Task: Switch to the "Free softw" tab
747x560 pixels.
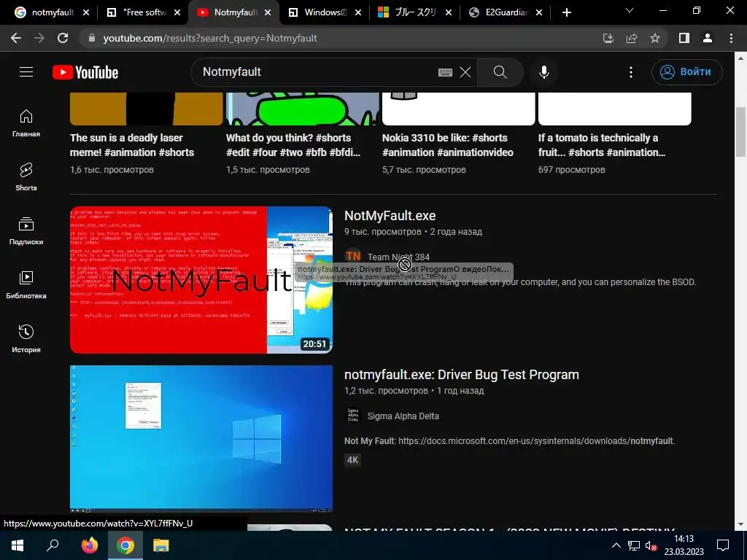Action: click(143, 12)
